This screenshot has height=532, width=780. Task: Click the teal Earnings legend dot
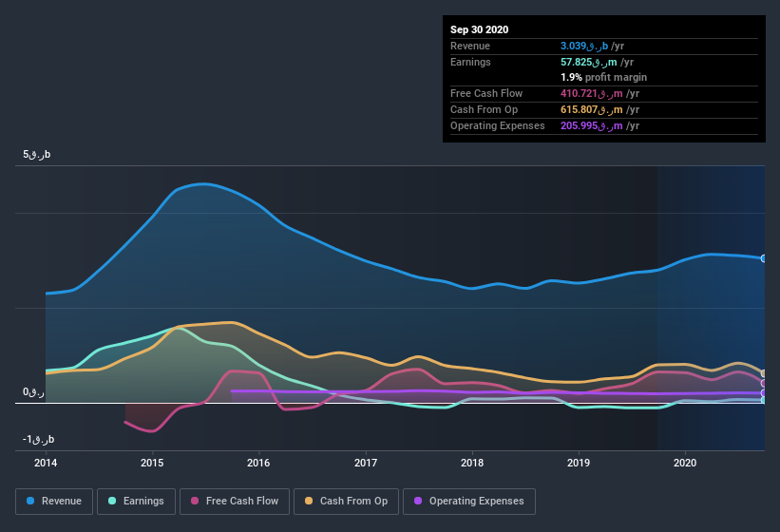[113, 501]
